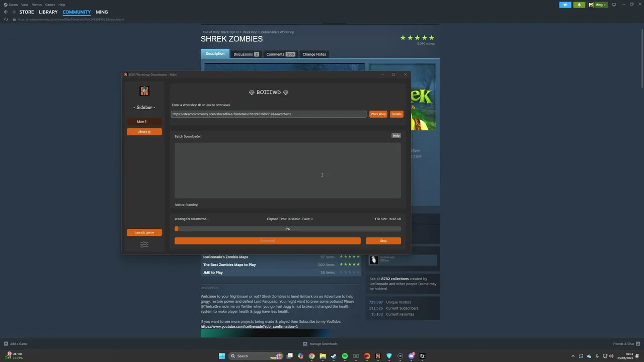Open the Friends menu in Steam
This screenshot has height=362, width=644.
[37, 5]
